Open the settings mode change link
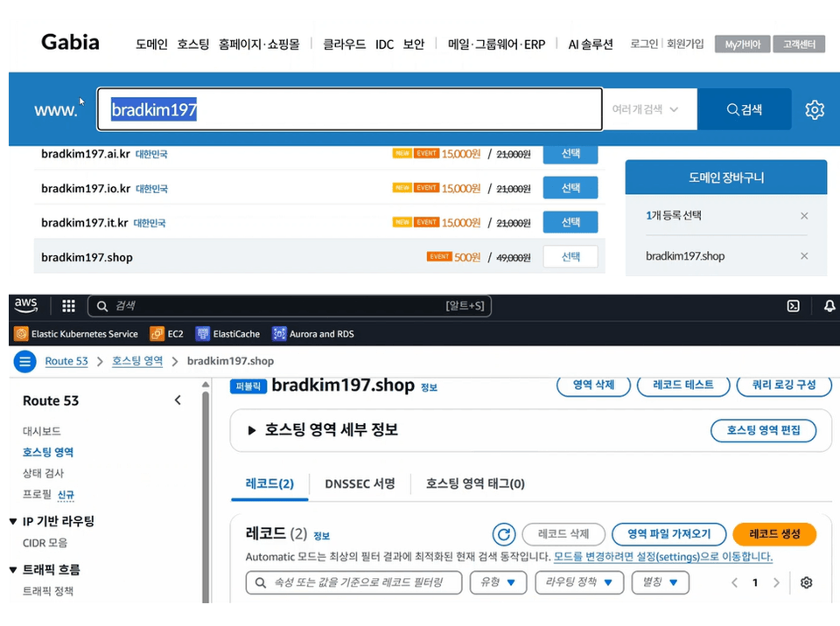The height and width of the screenshot is (626, 840). point(662,557)
